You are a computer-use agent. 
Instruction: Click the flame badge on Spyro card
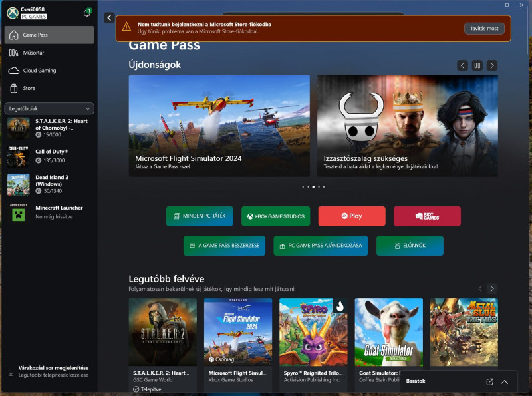click(340, 306)
